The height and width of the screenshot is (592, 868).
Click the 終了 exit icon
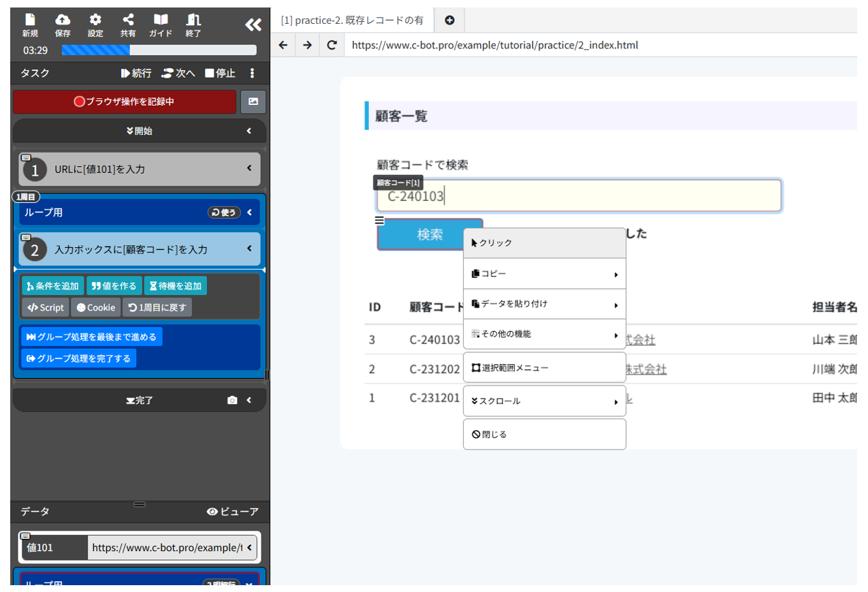coord(193,25)
